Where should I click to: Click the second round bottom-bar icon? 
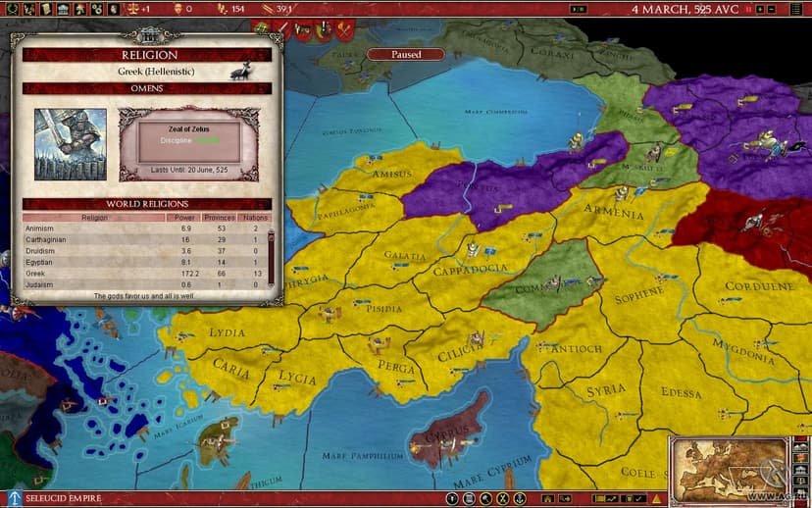469,498
